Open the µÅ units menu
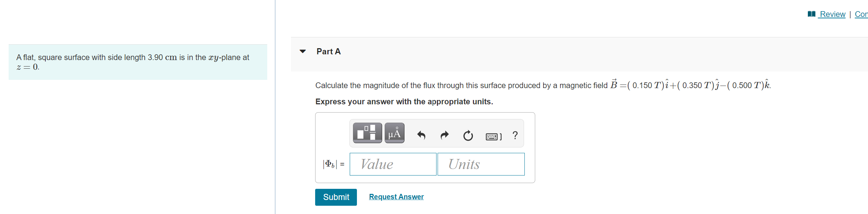 tap(394, 133)
